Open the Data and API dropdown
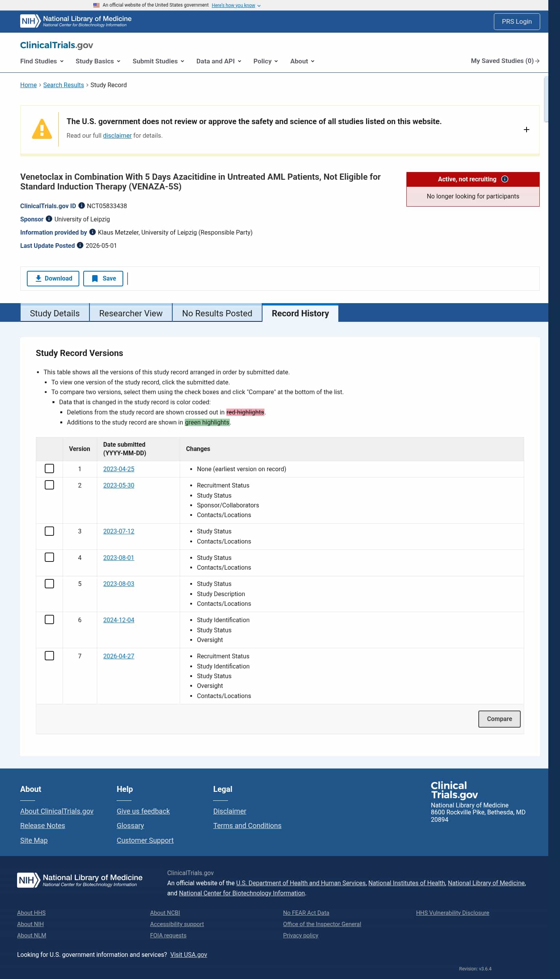Screen dimensions: 560x979 219,61
